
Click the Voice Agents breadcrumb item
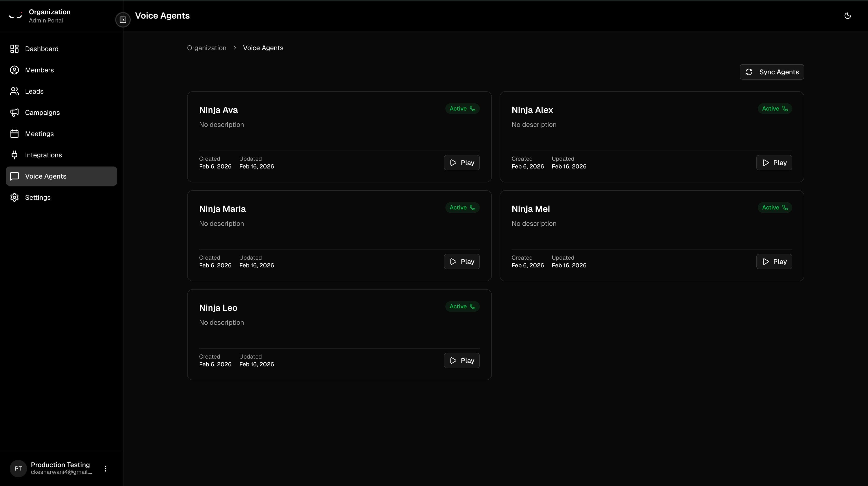[263, 48]
